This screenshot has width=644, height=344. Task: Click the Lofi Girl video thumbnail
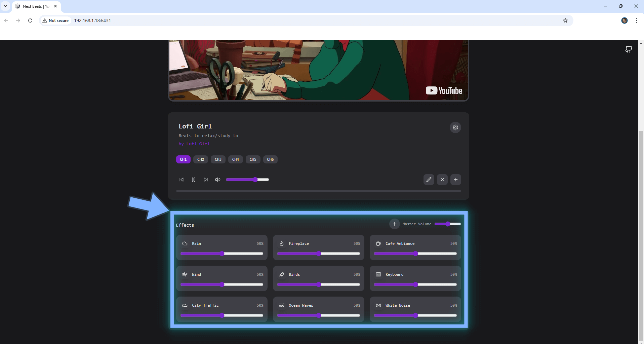(x=319, y=70)
